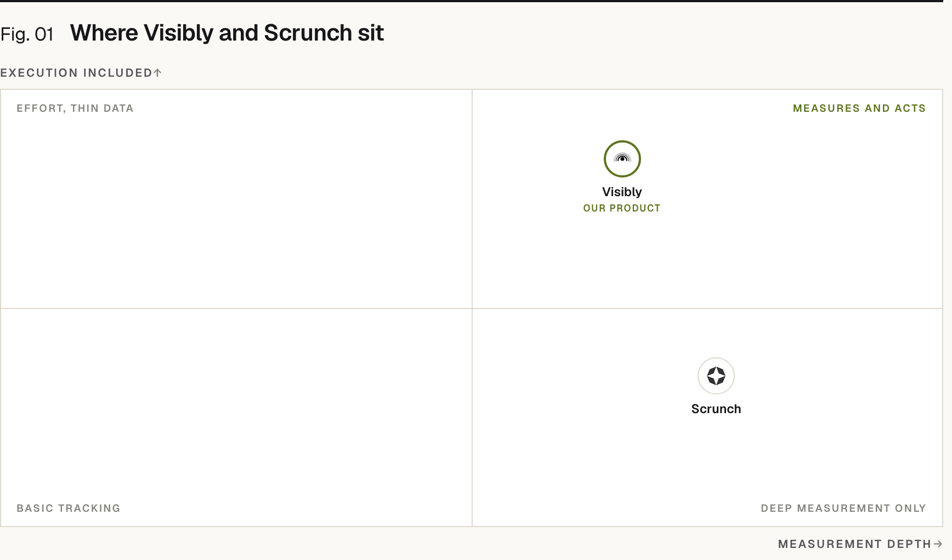Click the Basic Tracking quadrant label
The height and width of the screenshot is (560, 952).
[69, 508]
